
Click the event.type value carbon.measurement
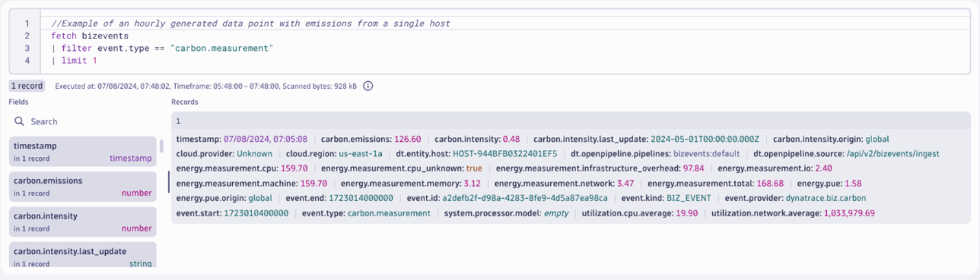(389, 213)
